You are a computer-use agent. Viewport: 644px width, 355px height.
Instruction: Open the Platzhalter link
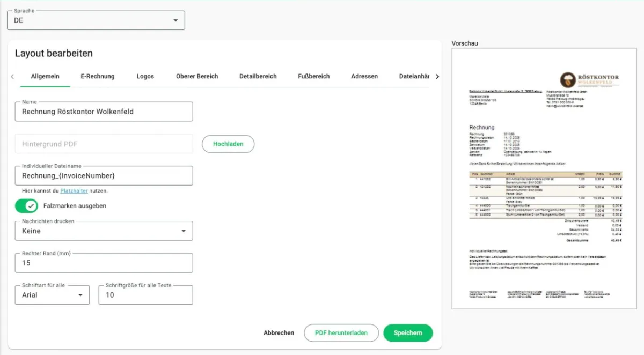point(74,190)
